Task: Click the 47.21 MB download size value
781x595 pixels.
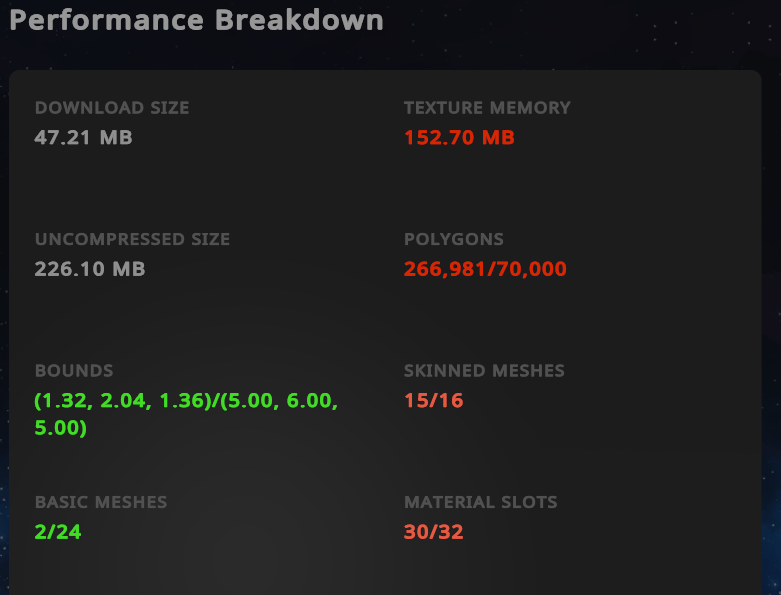Action: (83, 137)
